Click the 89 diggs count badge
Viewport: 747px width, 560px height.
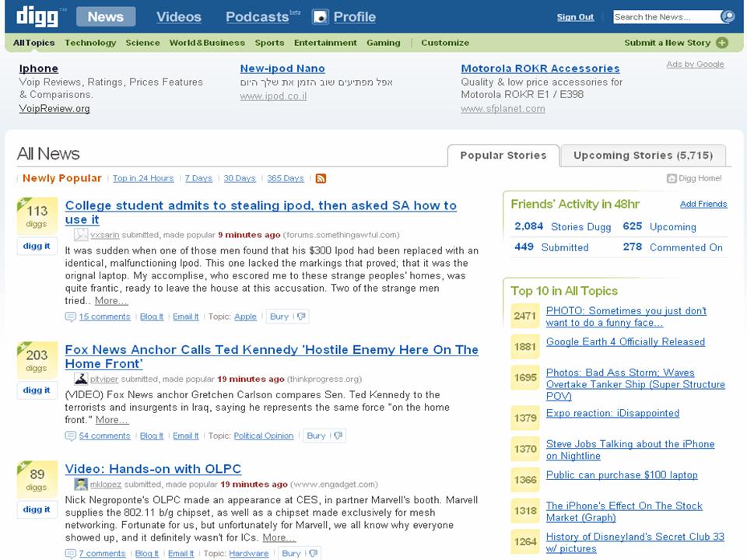(37, 479)
